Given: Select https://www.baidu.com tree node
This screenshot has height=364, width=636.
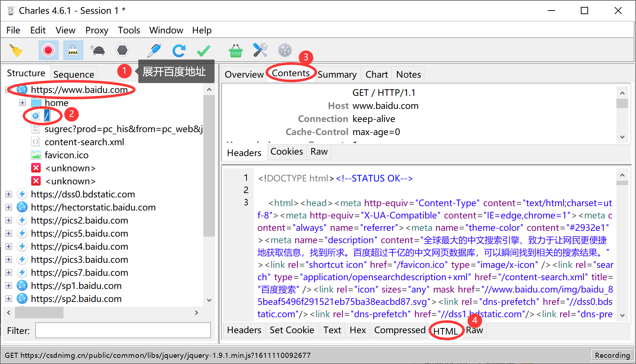Looking at the screenshot, I should pyautogui.click(x=79, y=90).
